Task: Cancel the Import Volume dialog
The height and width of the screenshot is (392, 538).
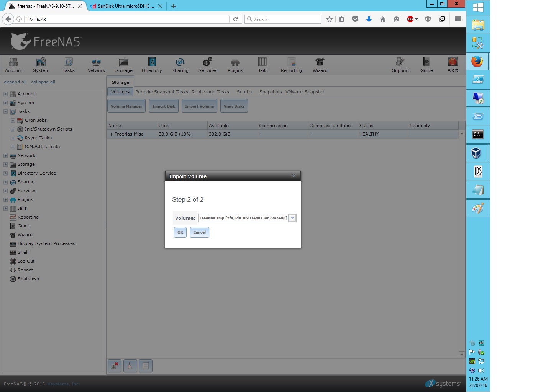Action: [200, 232]
